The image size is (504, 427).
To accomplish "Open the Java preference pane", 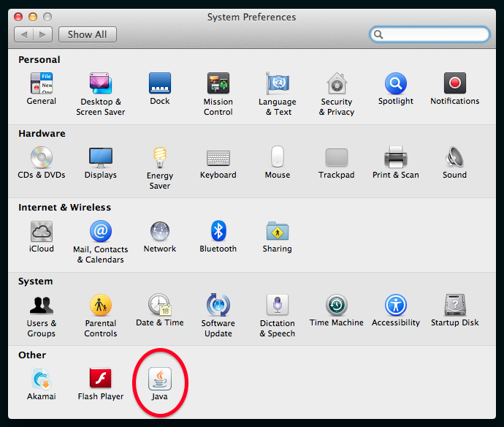I will 159,379.
